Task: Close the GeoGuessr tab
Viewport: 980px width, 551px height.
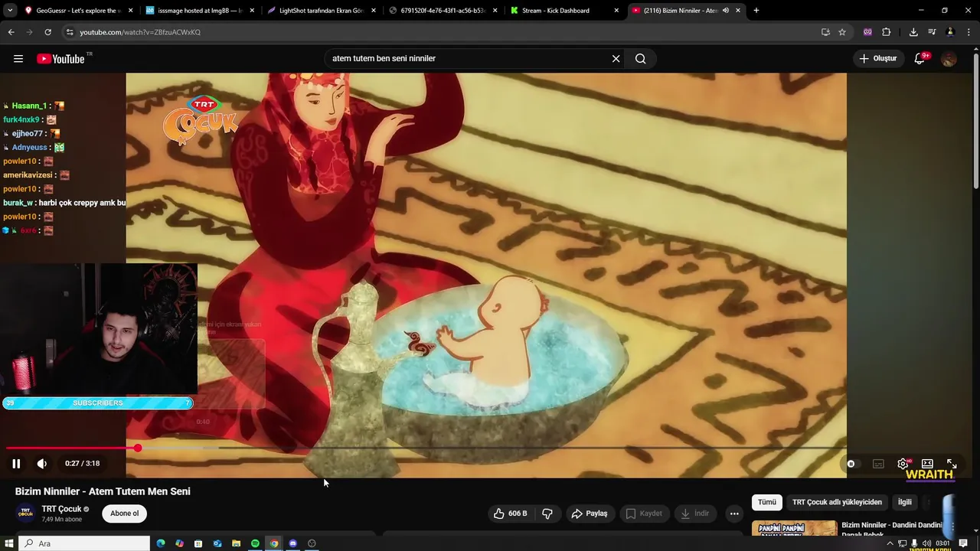Action: coord(131,11)
